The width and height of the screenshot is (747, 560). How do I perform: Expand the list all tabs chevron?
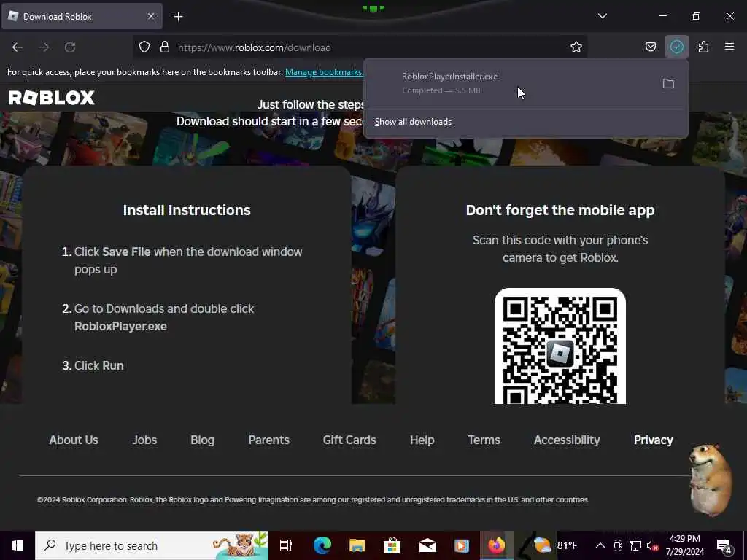[x=602, y=16]
